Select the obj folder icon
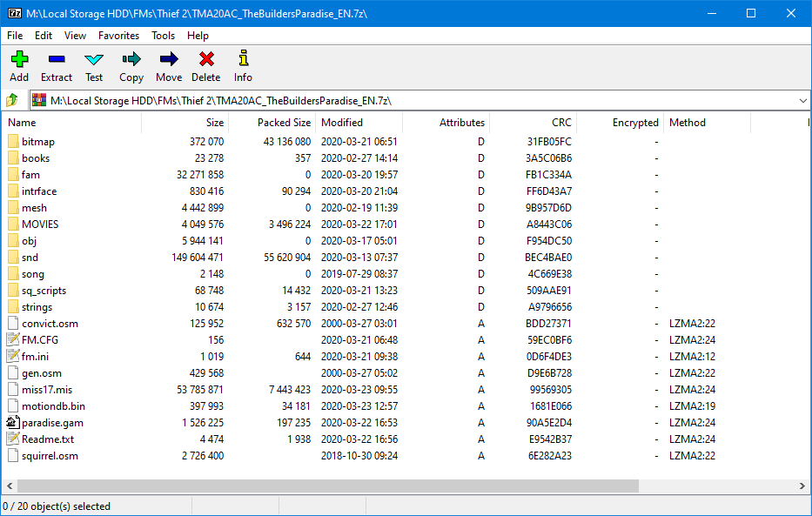The width and height of the screenshot is (812, 516). click(x=13, y=241)
